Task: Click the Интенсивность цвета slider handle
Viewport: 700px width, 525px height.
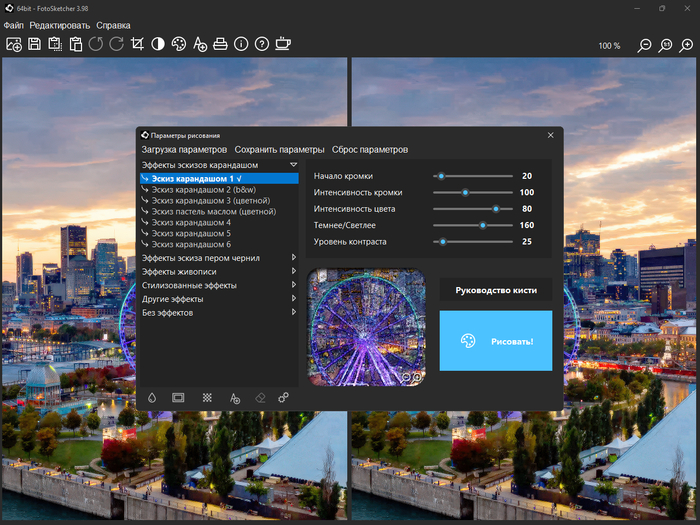Action: click(x=495, y=209)
